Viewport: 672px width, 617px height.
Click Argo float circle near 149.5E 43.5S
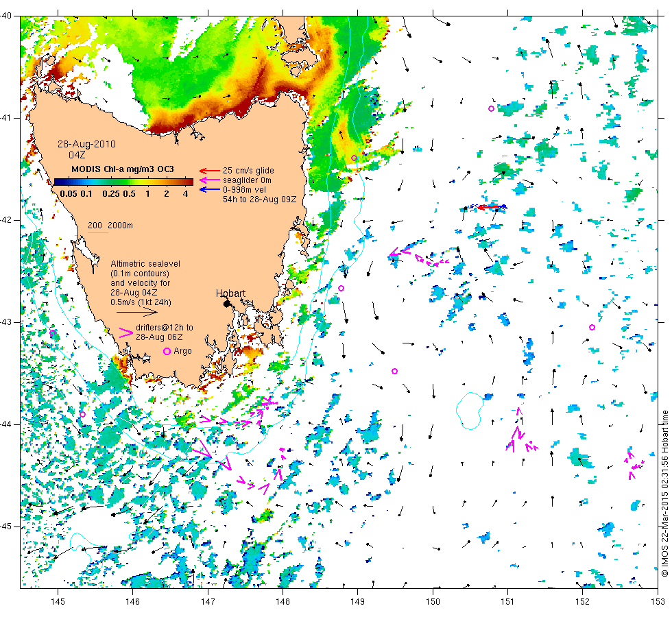click(395, 372)
